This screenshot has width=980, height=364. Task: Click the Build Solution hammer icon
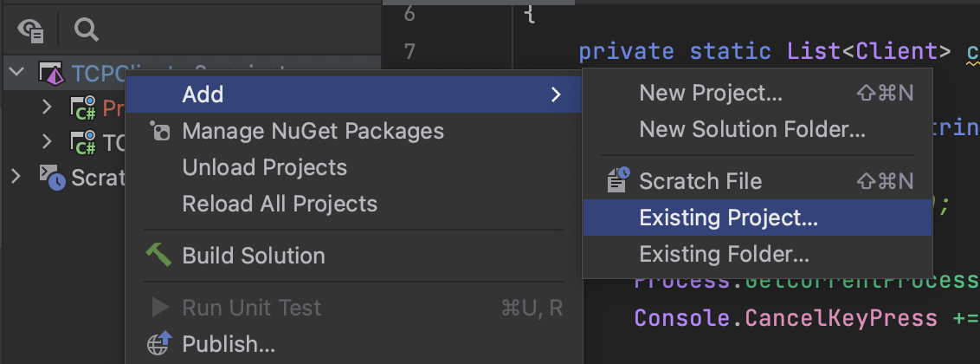pyautogui.click(x=158, y=255)
